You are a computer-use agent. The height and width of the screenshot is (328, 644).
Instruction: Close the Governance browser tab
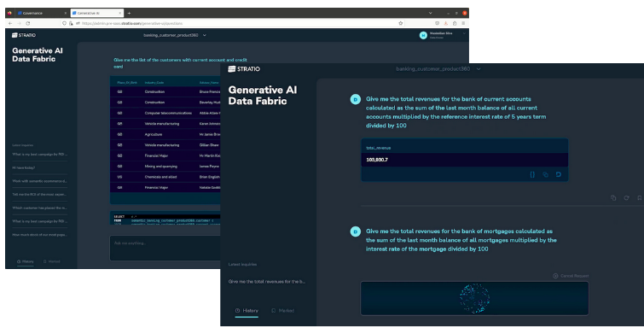coord(66,13)
